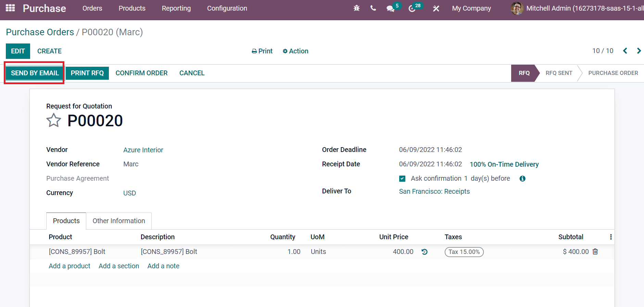The width and height of the screenshot is (644, 307).
Task: Click the info icon beside day(s) before
Action: [x=522, y=179]
